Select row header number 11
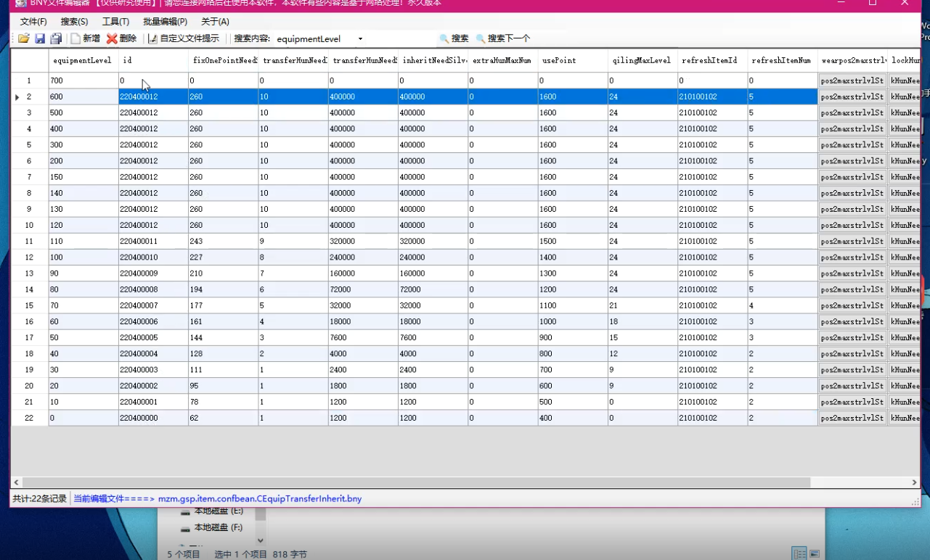The height and width of the screenshot is (560, 930). coord(30,242)
